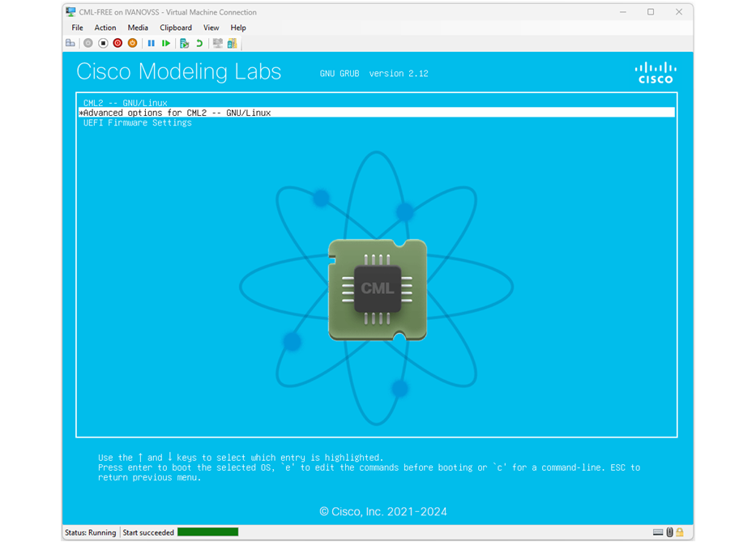Open the Action menu
Image resolution: width=756 pixels, height=542 pixels.
(x=105, y=28)
